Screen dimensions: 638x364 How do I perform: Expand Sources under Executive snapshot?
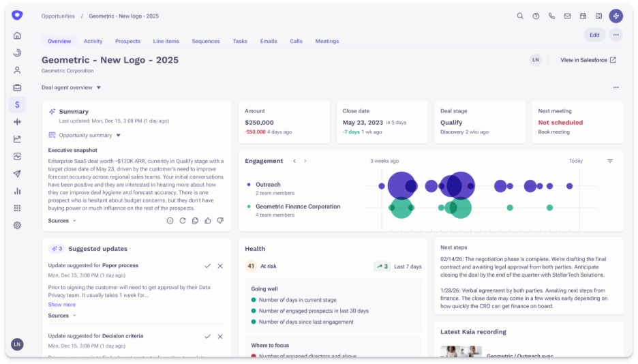click(x=62, y=220)
